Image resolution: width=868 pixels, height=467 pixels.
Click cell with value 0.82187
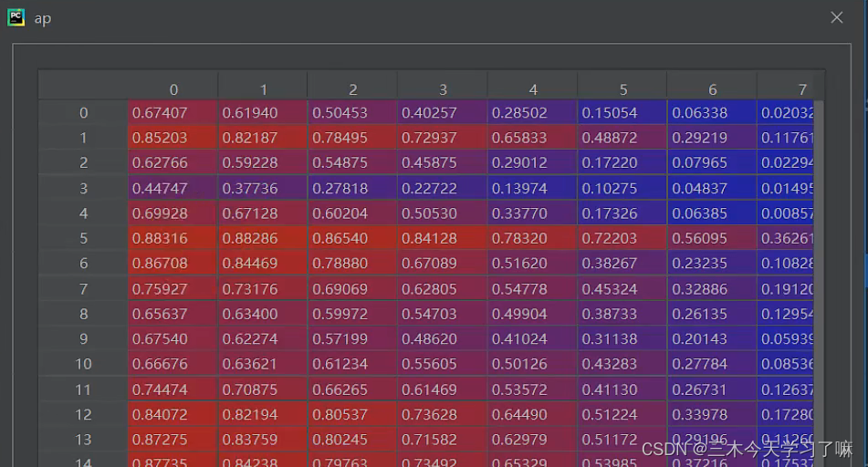[x=263, y=138]
